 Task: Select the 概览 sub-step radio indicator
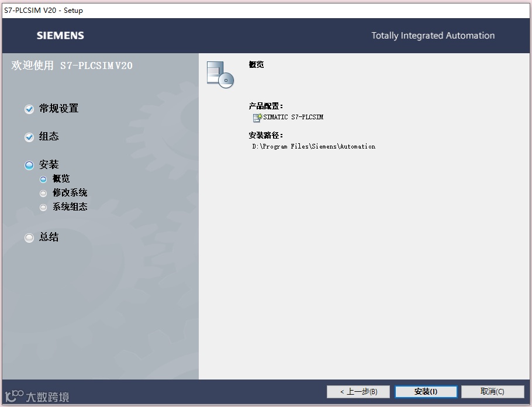(x=43, y=179)
